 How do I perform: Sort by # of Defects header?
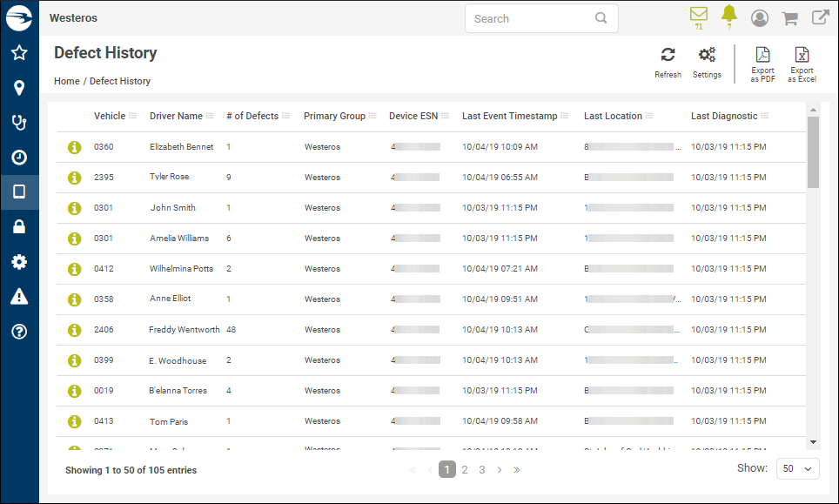252,116
